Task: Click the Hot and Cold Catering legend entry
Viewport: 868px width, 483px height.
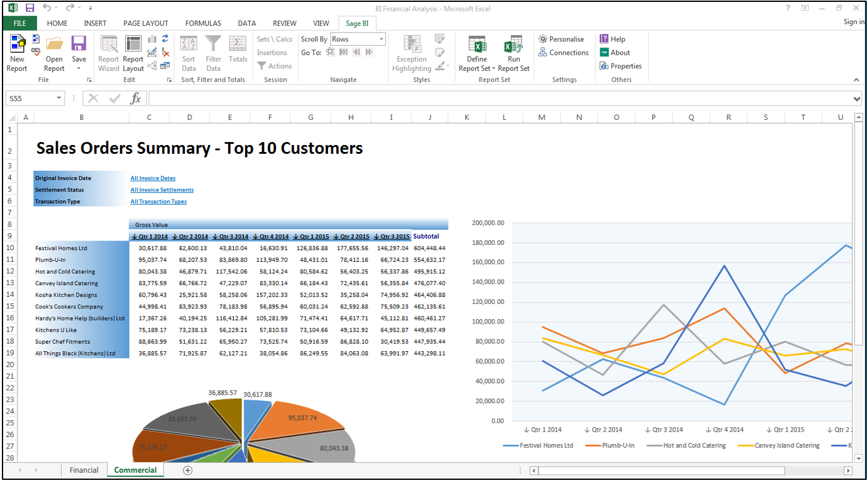Action: click(x=686, y=445)
